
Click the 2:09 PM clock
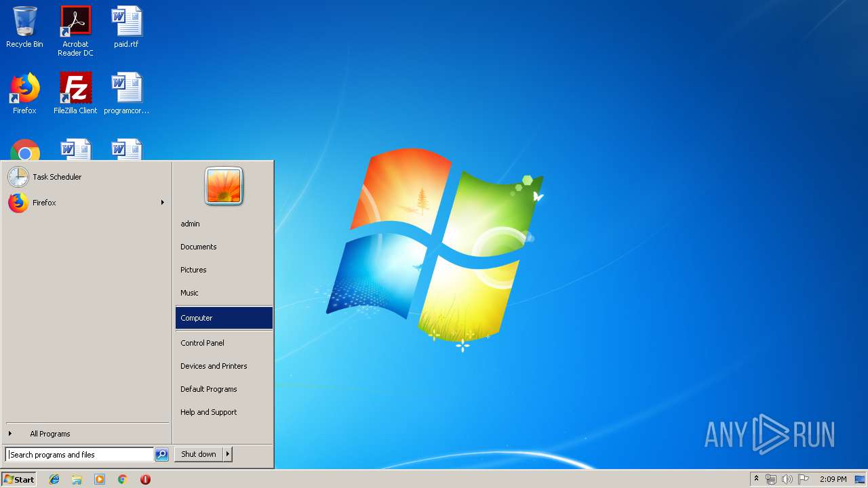coord(833,479)
